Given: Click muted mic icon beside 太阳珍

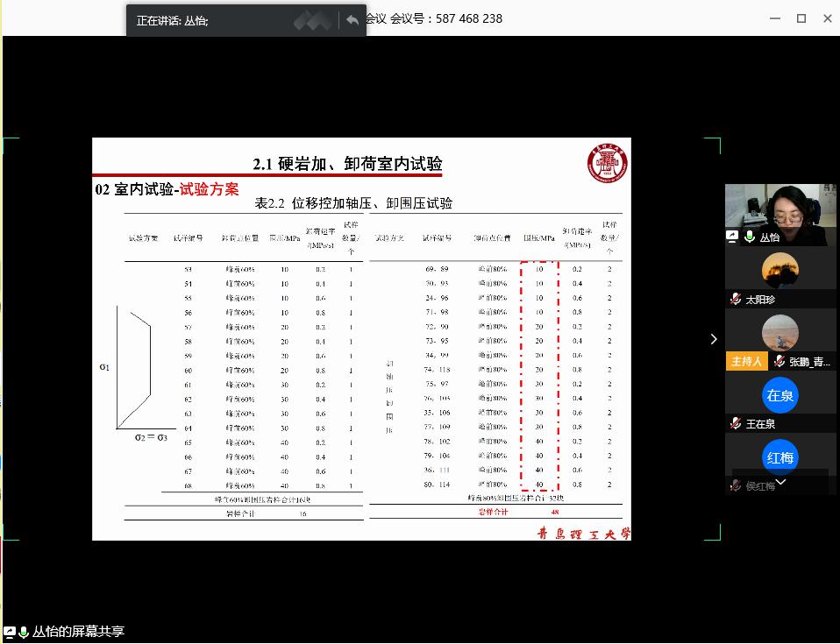Looking at the screenshot, I should [736, 300].
